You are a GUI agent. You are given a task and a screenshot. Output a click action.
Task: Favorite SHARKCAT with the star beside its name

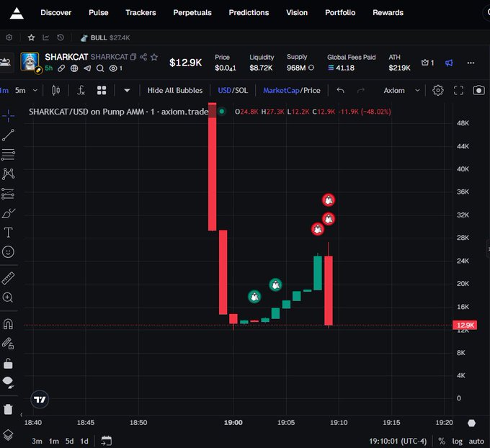154,57
